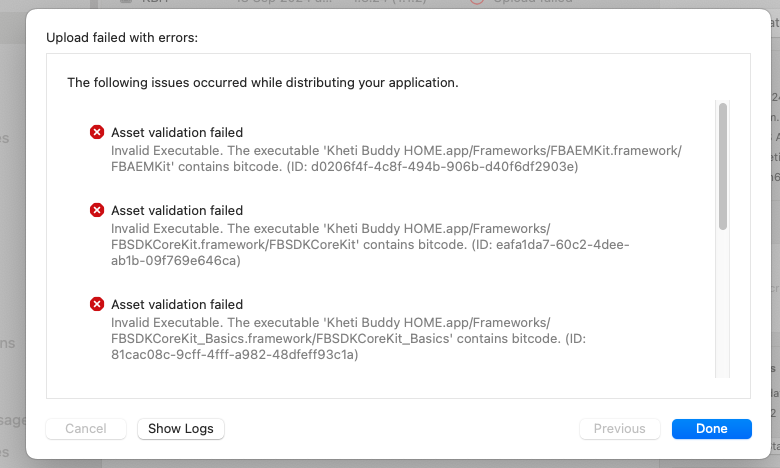The width and height of the screenshot is (780, 468).
Task: Select the FBSDKCoreKit_Basics error description text
Action: coord(370,338)
